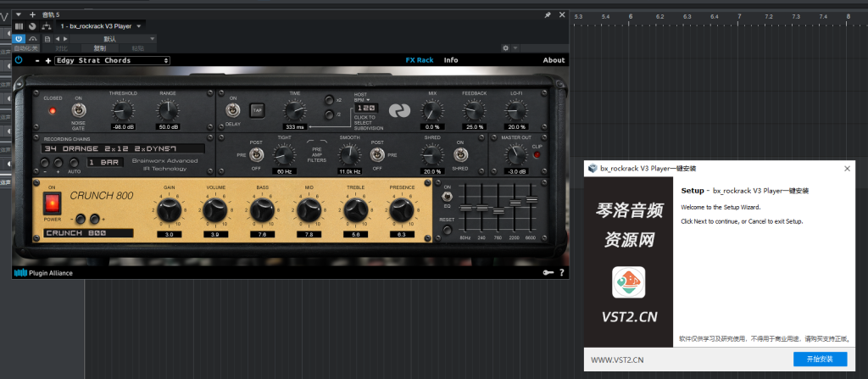This screenshot has height=379, width=868.
Task: Click the Range knob
Action: click(167, 111)
